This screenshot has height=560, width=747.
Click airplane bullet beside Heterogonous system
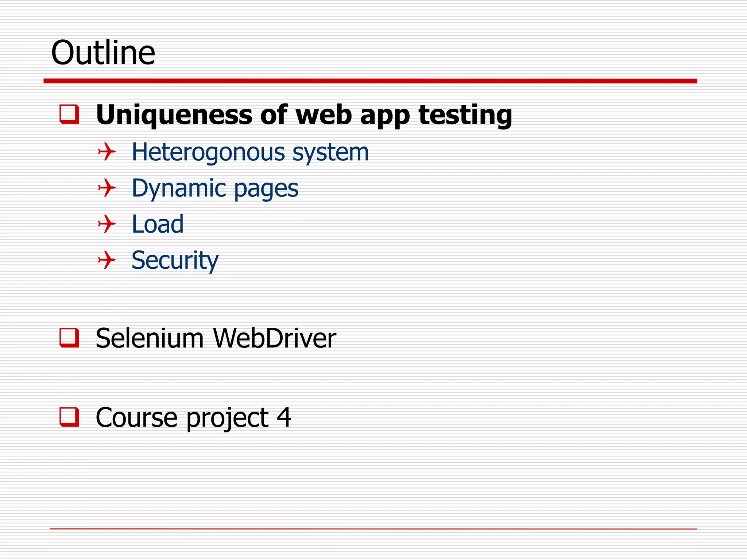(107, 151)
